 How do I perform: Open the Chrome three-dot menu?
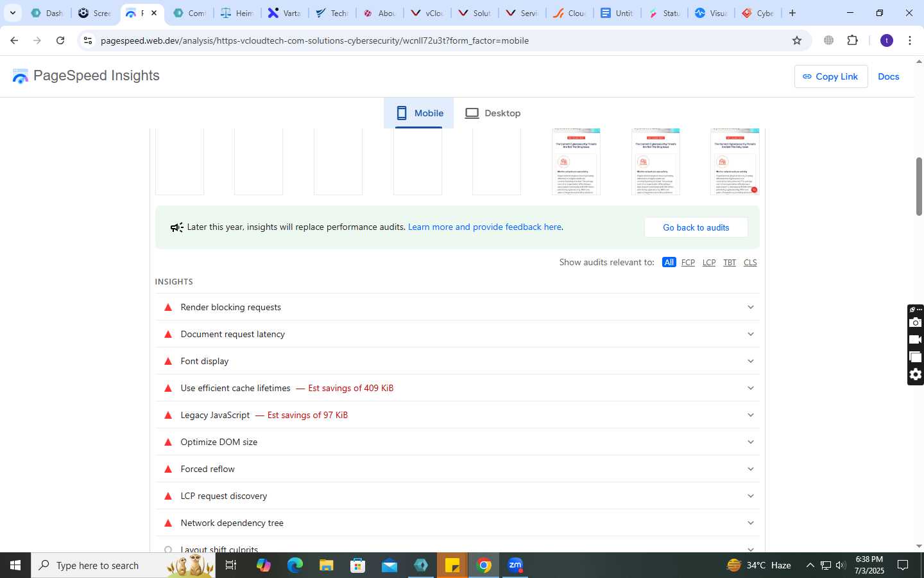coord(910,40)
